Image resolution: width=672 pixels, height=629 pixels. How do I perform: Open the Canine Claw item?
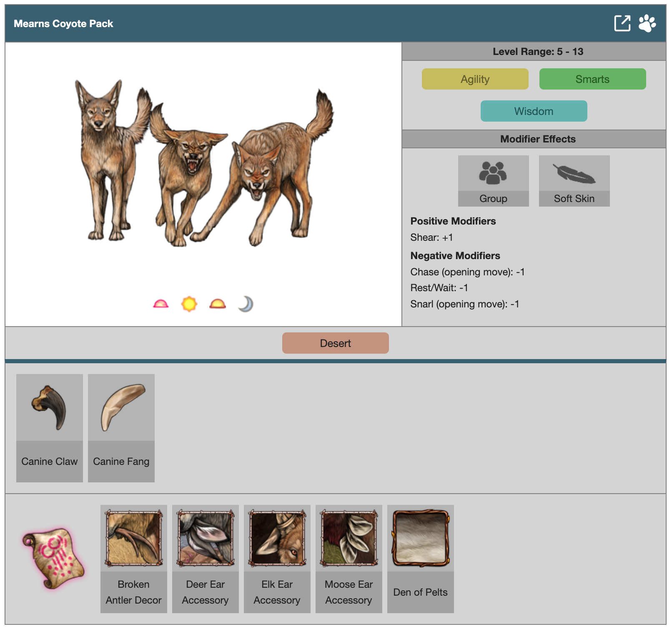click(x=50, y=428)
